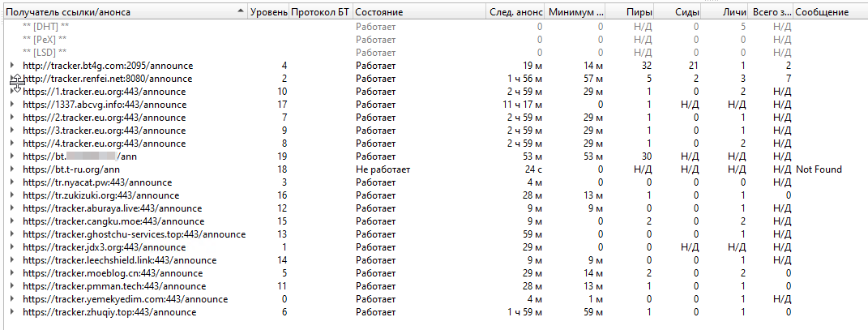Image resolution: width=868 pixels, height=330 pixels.
Task: Sort by the Сообщение column
Action: tap(822, 13)
